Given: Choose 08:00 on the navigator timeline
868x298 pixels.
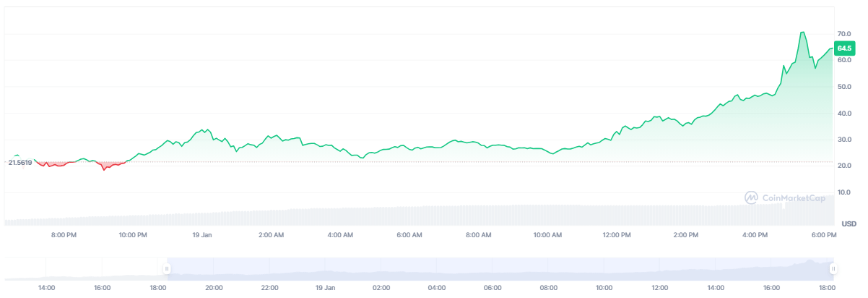Looking at the screenshot, I should click(x=548, y=288).
